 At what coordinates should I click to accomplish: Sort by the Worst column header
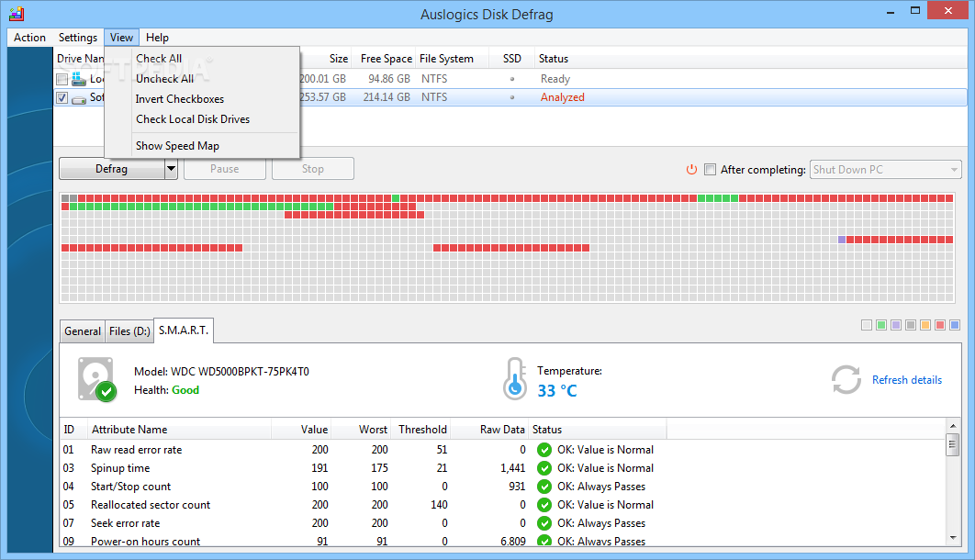[362, 430]
